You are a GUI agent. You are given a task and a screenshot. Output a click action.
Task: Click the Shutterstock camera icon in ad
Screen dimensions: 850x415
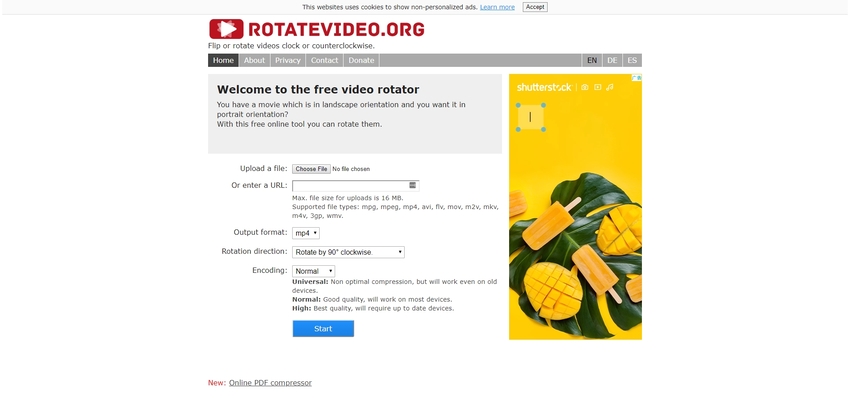tap(584, 87)
